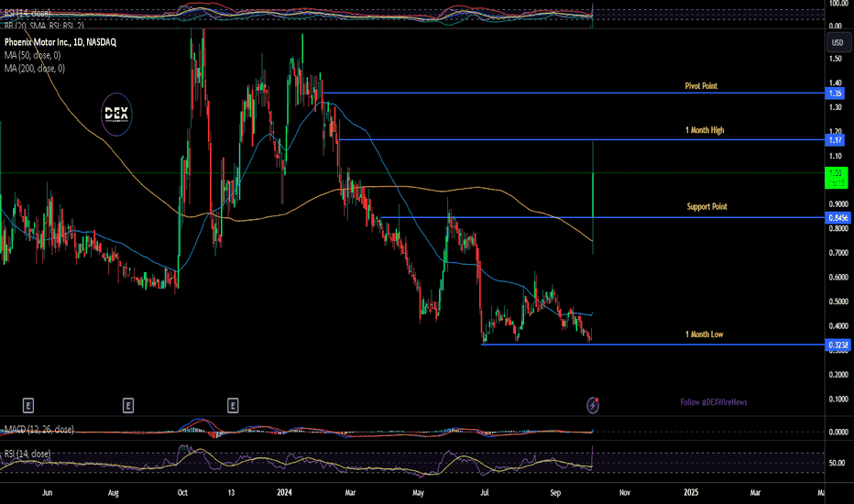Select the Phoenix Motor Inc. symbol title
Image resolution: width=854 pixels, height=504 pixels.
pyautogui.click(x=60, y=42)
